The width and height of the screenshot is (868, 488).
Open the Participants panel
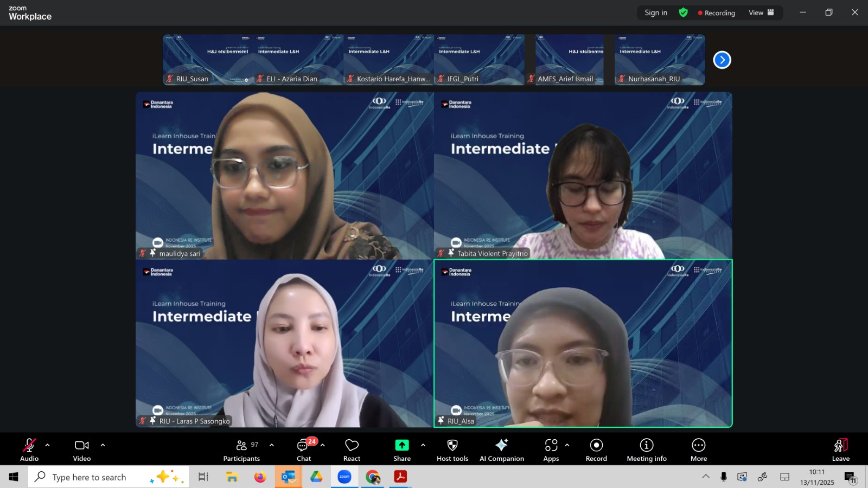click(x=241, y=450)
